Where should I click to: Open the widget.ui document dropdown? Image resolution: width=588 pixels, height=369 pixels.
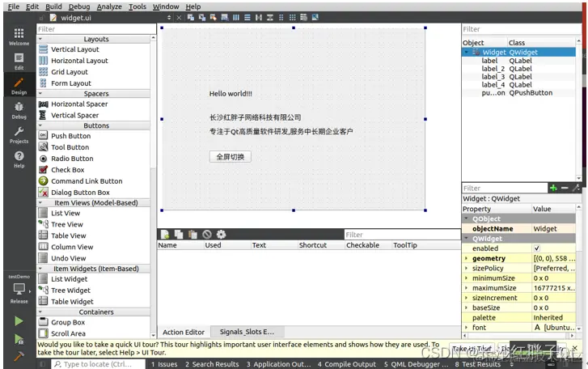(169, 18)
